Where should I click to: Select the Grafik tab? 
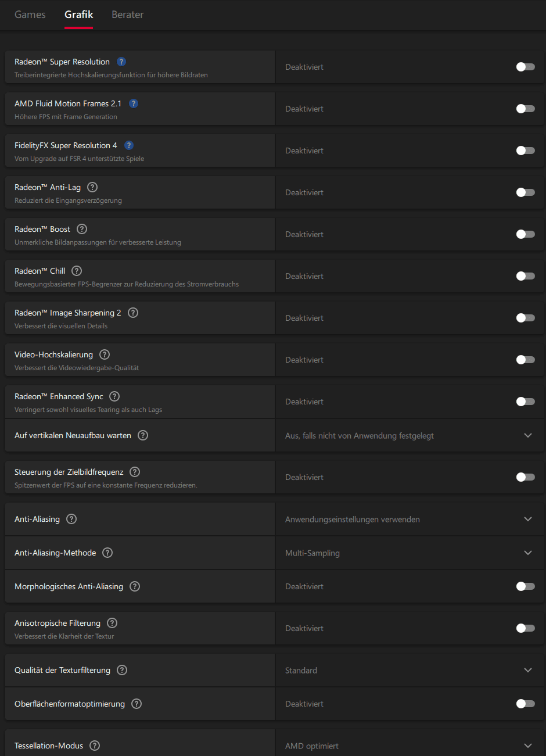79,15
